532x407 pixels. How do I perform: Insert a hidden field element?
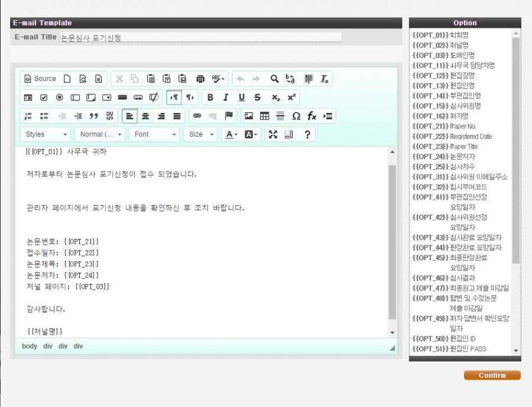tap(154, 98)
